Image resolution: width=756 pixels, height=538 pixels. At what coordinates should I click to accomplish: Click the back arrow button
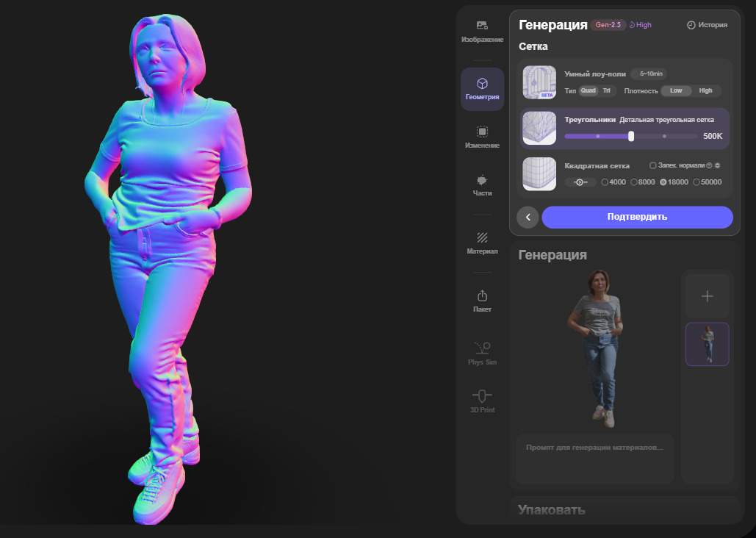click(528, 217)
